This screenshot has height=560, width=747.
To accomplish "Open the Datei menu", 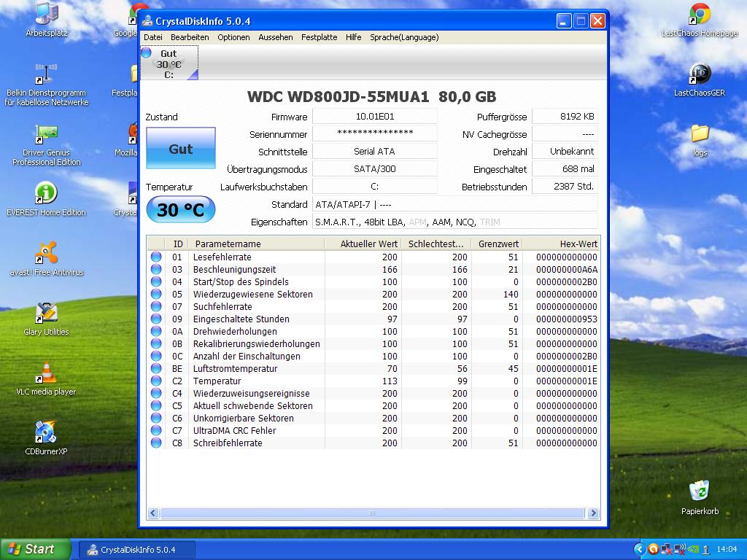I will 153,37.
